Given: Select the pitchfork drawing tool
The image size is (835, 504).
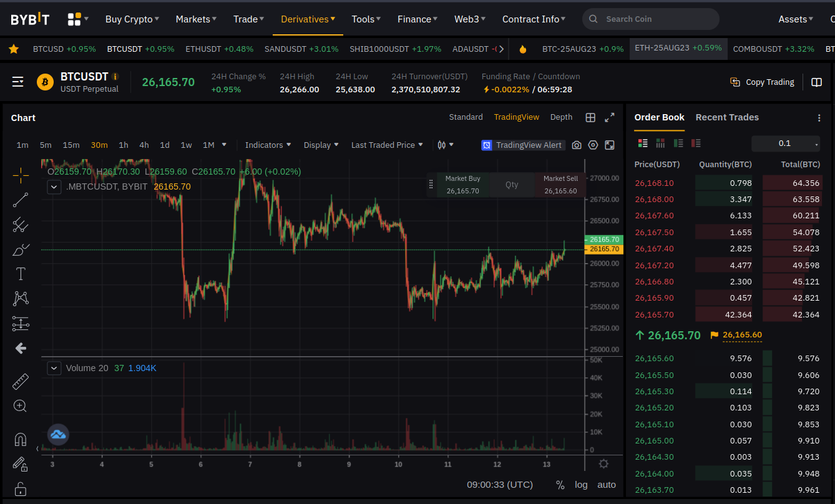Looking at the screenshot, I should (x=21, y=225).
